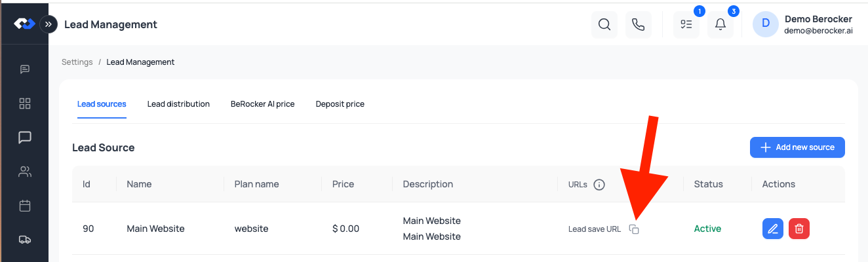This screenshot has width=868, height=262.
Task: Open the calendar sidebar icon
Action: [x=25, y=206]
